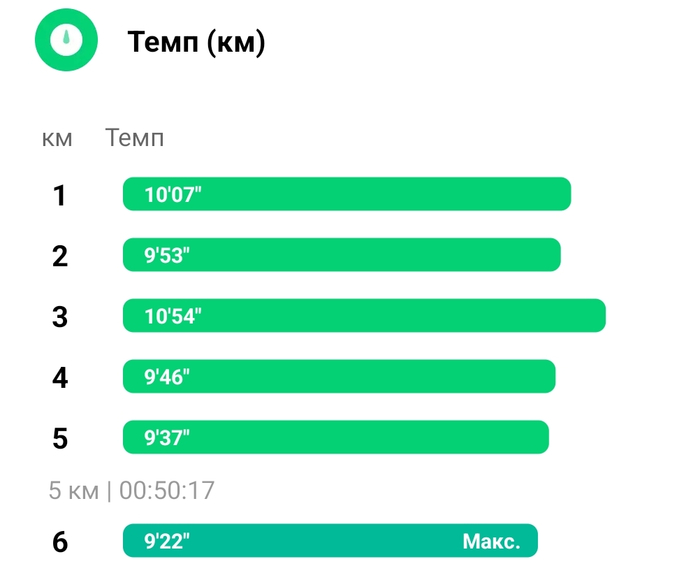Click the green pace gauge icon
The image size is (700, 587).
pyautogui.click(x=66, y=40)
